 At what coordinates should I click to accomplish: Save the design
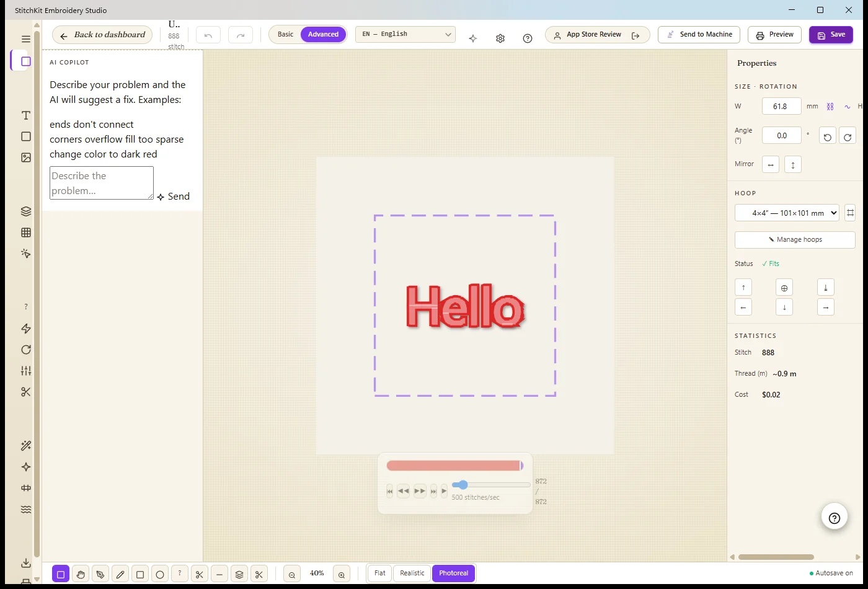(x=831, y=35)
